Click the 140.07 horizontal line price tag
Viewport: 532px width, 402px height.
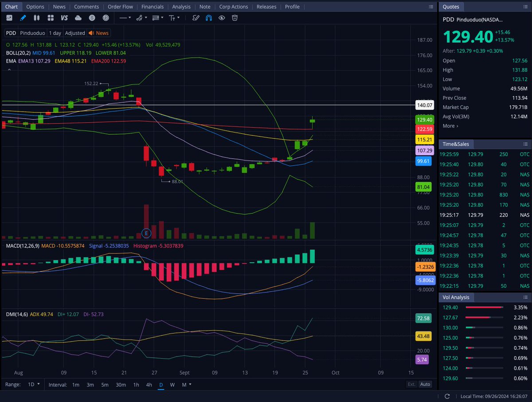tap(424, 105)
